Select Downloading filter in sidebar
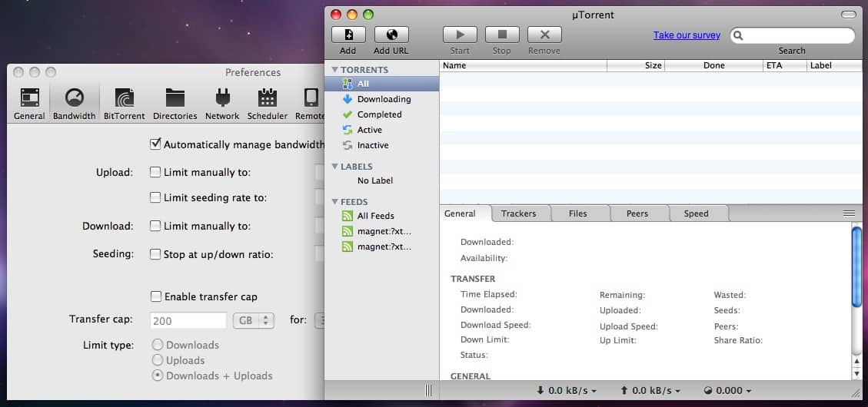 [382, 99]
